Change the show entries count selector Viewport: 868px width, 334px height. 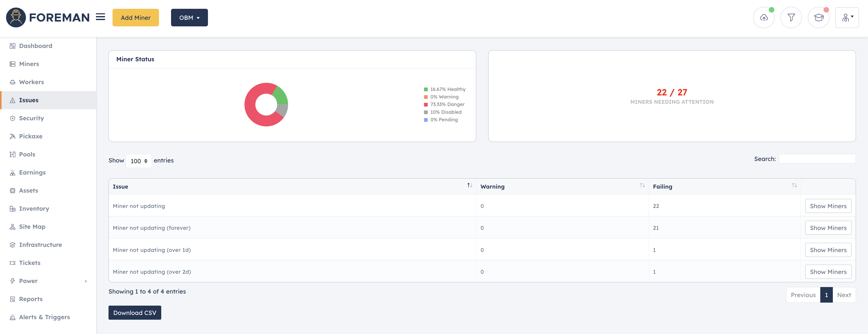[138, 161]
